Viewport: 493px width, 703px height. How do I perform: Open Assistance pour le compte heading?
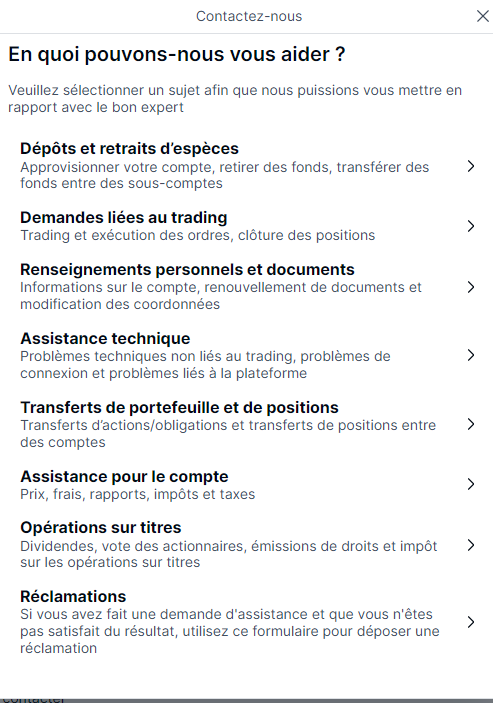(x=124, y=477)
